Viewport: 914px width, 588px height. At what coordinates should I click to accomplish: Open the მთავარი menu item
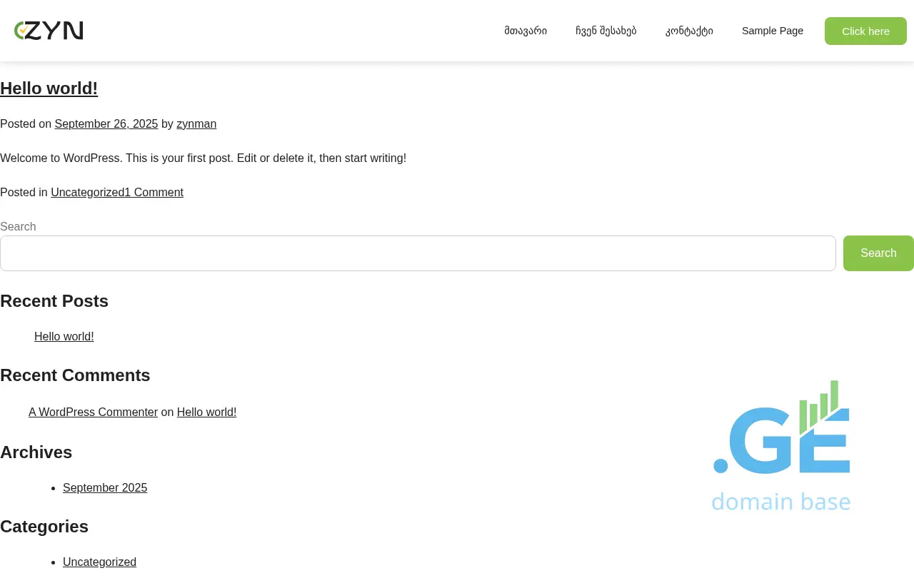tap(526, 31)
